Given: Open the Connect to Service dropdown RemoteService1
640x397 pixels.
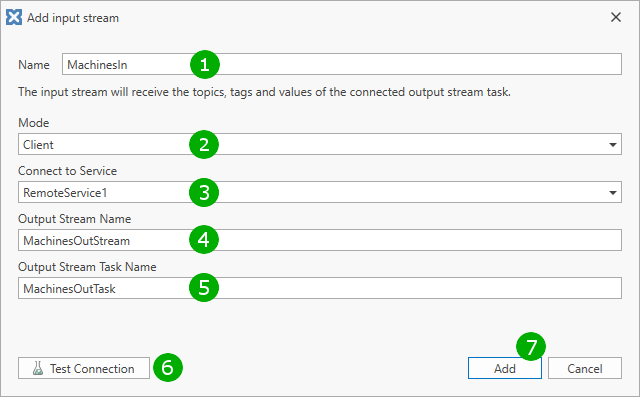Looking at the screenshot, I should coord(320,192).
